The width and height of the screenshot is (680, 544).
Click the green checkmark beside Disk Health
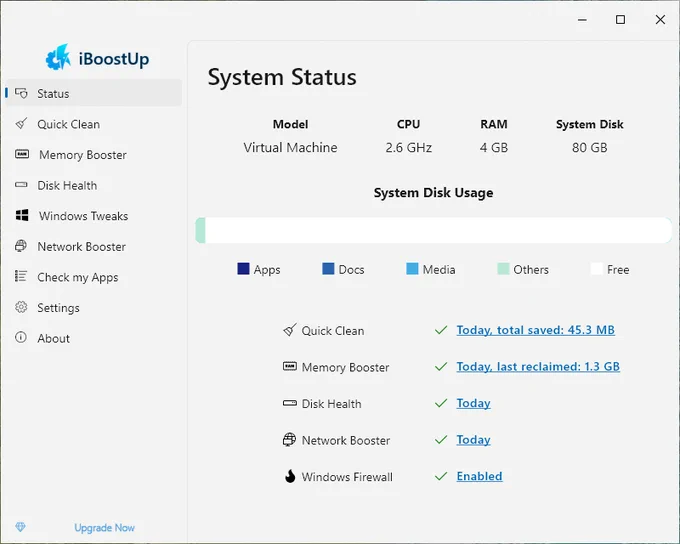[x=441, y=403]
